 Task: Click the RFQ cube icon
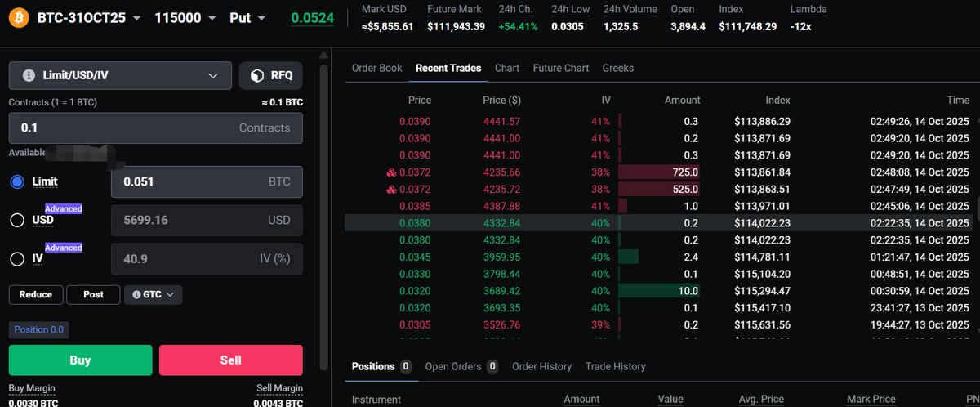point(257,75)
